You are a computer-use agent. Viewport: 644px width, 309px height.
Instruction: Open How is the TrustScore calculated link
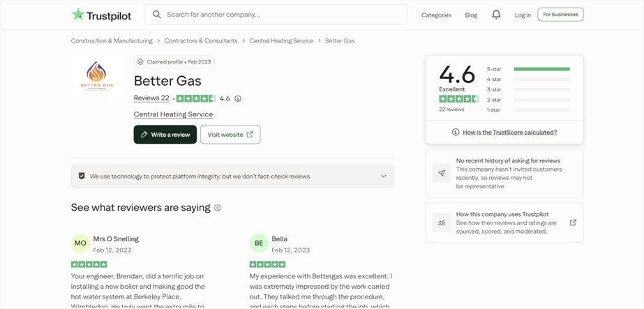point(510,132)
